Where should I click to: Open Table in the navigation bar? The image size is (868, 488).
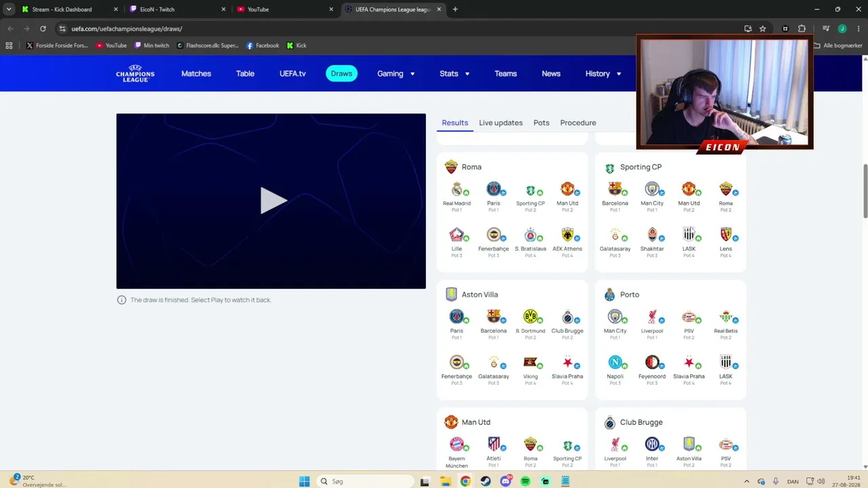[245, 74]
